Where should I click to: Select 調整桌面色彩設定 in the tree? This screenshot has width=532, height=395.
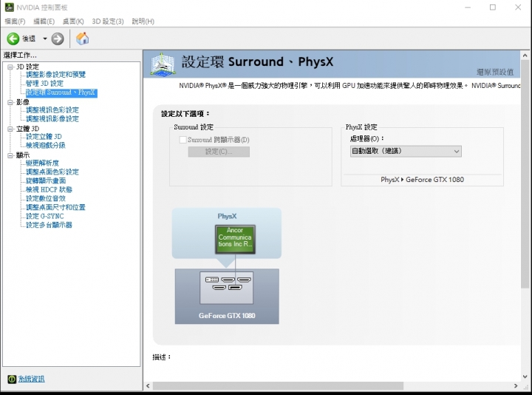tap(52, 172)
